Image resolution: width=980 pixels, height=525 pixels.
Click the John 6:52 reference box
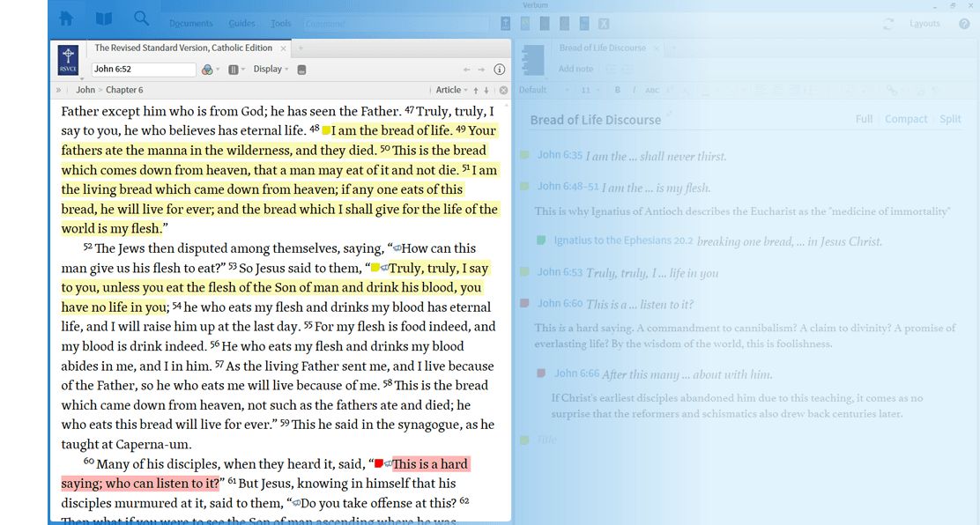tap(144, 70)
